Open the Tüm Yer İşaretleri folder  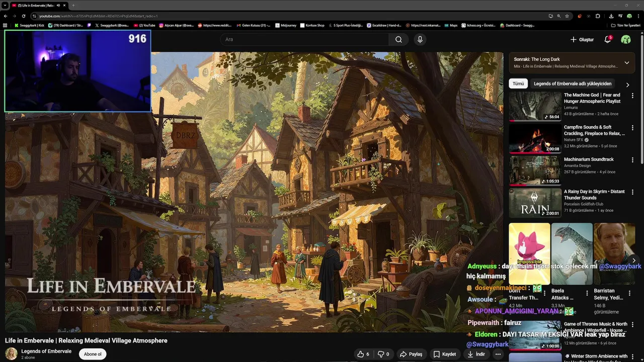(625, 25)
